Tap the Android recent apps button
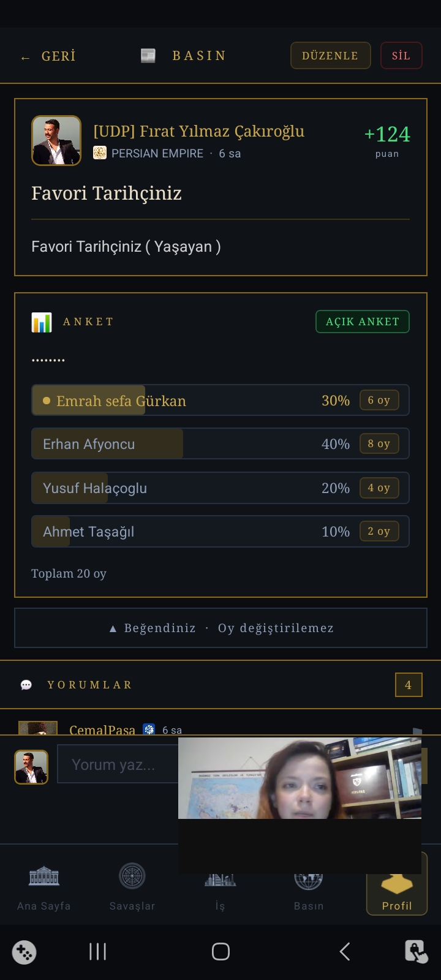 [x=98, y=951]
